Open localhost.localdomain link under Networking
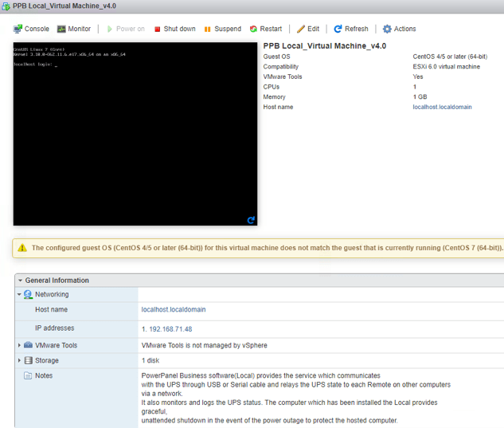Screen dimensions: 504x428 tap(173, 309)
